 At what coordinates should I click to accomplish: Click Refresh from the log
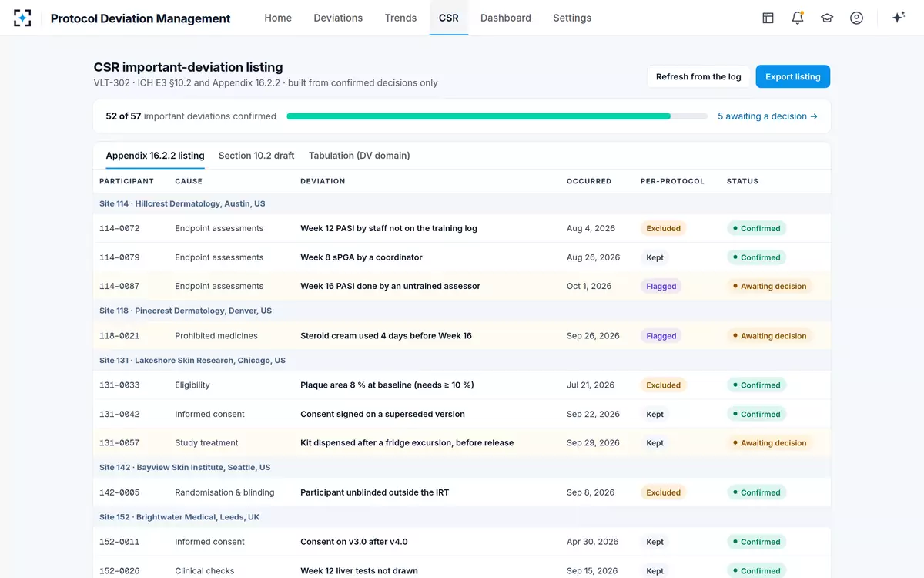pos(698,76)
